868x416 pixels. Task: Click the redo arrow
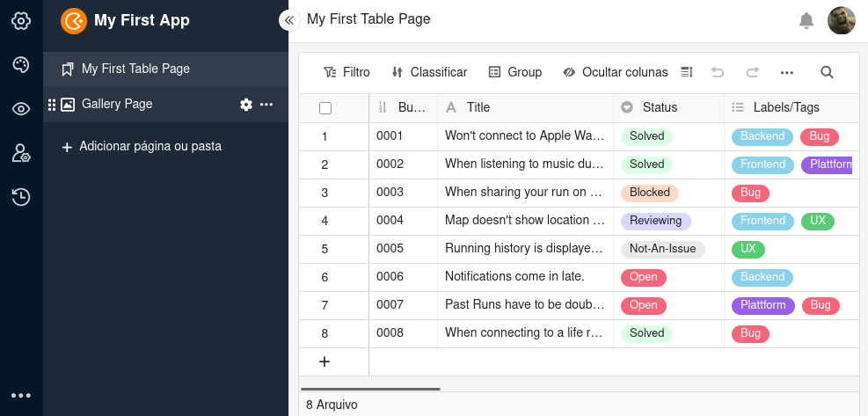coord(752,72)
